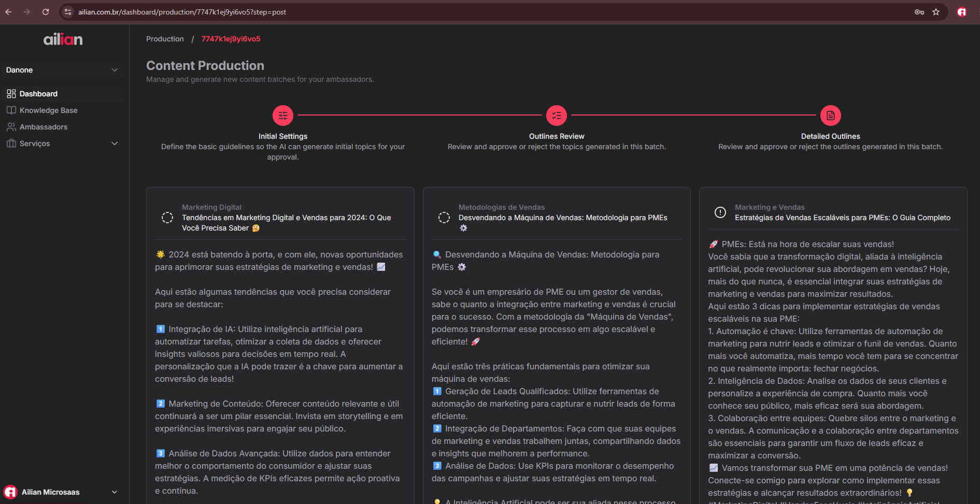Click the Ailian Microsaas avatar icon

tap(10, 492)
